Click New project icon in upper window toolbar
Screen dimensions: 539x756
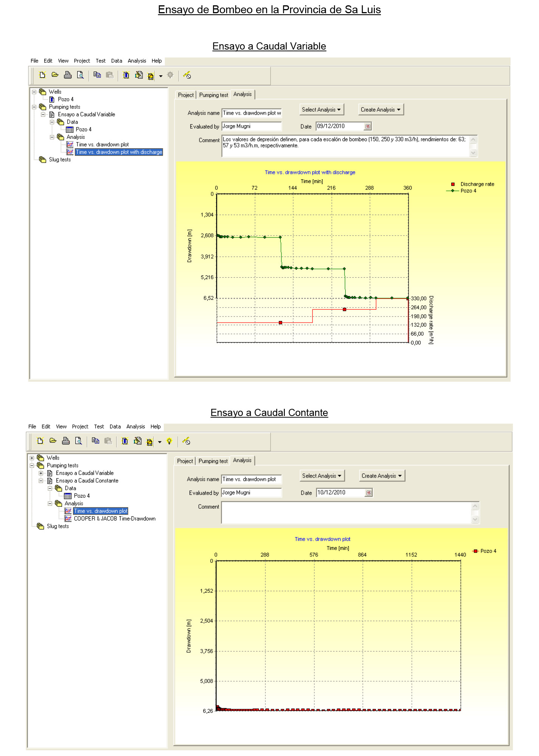(x=42, y=75)
